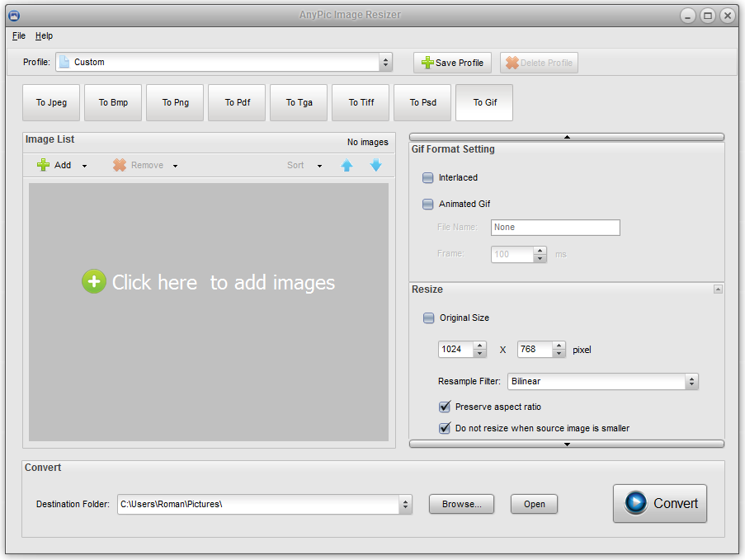
Task: Click the 'No images' status text
Action: (x=367, y=142)
